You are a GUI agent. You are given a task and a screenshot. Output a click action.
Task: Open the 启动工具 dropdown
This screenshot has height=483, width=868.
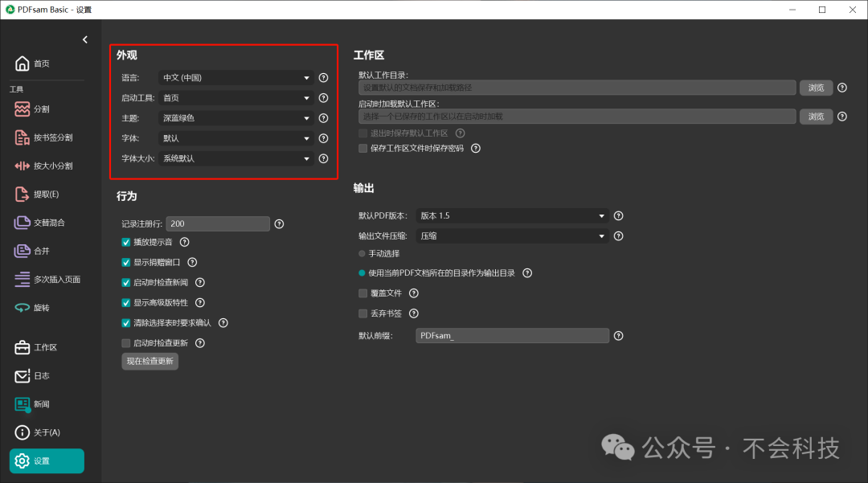point(236,98)
